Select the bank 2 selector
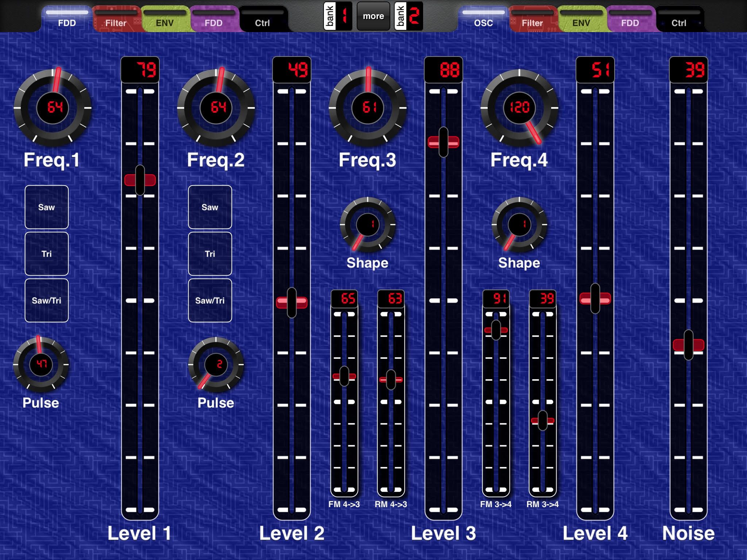Image resolution: width=747 pixels, height=560 pixels. tap(409, 16)
